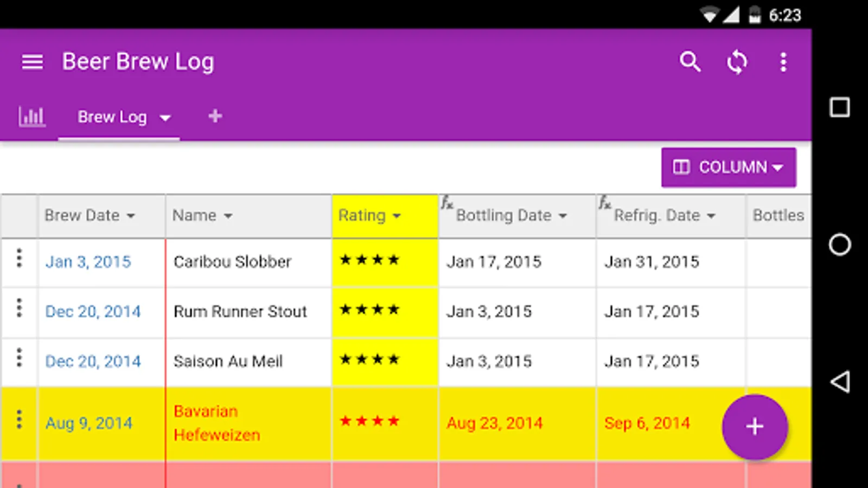The height and width of the screenshot is (488, 868).
Task: Open the hamburger navigation menu
Action: coord(32,62)
